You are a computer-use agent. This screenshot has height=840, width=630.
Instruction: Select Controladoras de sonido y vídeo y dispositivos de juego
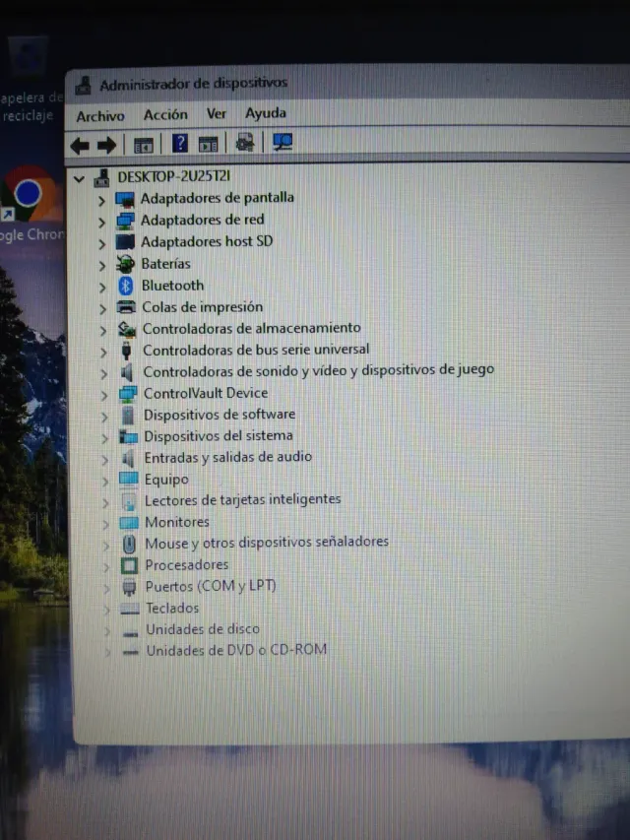318,370
